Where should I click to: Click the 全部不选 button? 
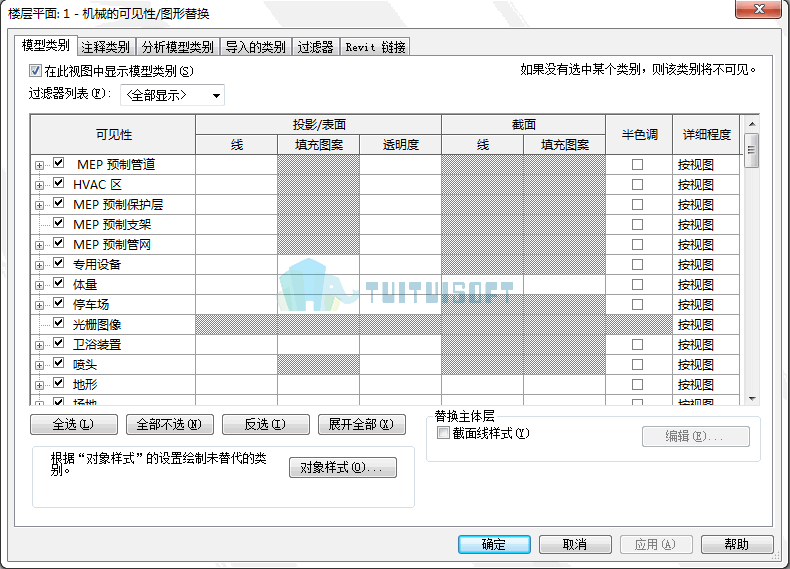[x=169, y=424]
